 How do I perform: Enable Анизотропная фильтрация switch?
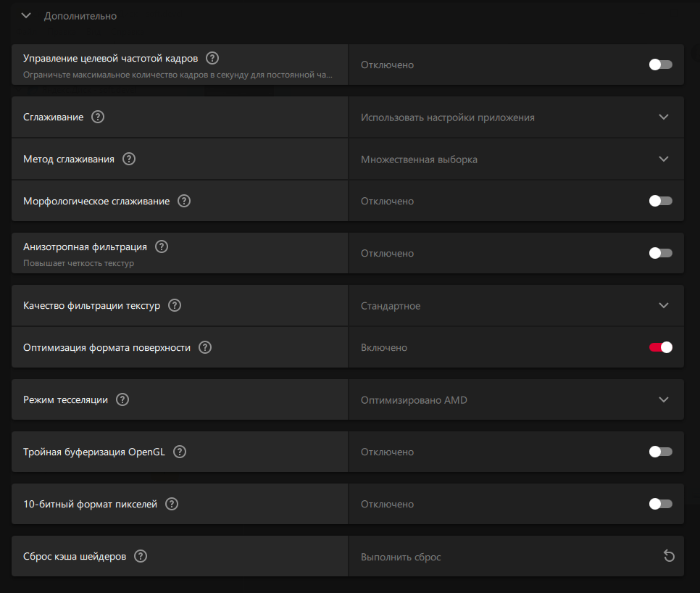pos(660,253)
